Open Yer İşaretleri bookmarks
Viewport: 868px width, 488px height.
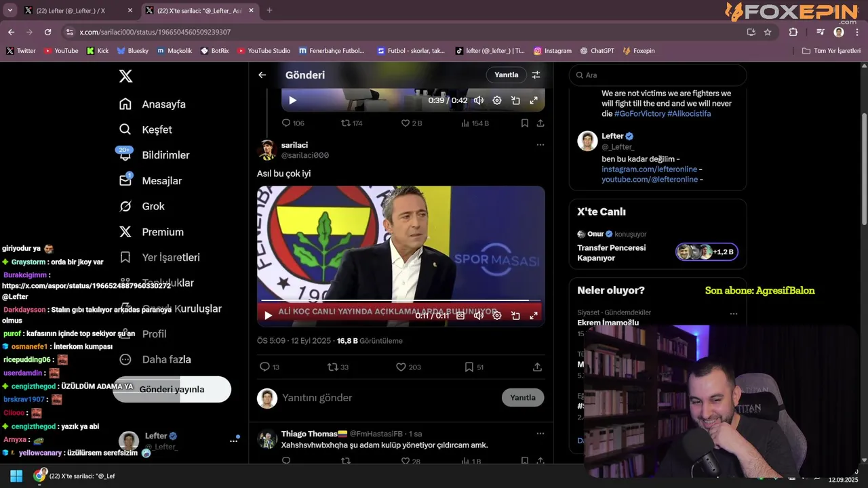tap(159, 258)
